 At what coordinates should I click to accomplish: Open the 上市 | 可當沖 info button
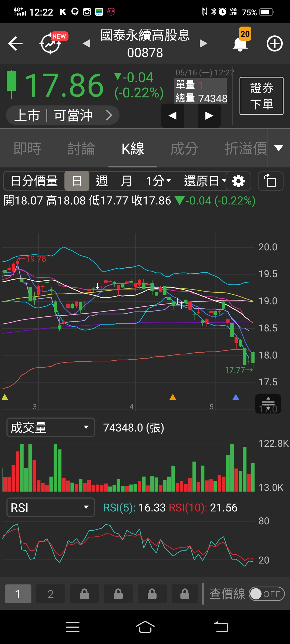[x=63, y=115]
